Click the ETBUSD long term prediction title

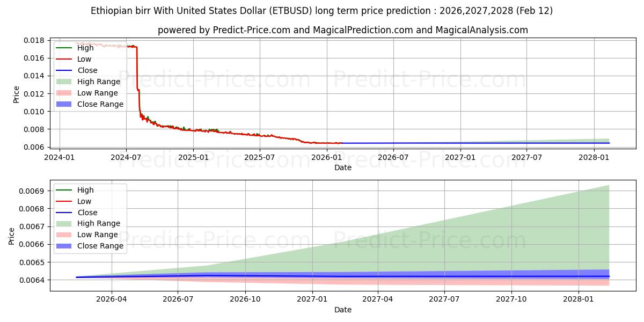(321, 11)
